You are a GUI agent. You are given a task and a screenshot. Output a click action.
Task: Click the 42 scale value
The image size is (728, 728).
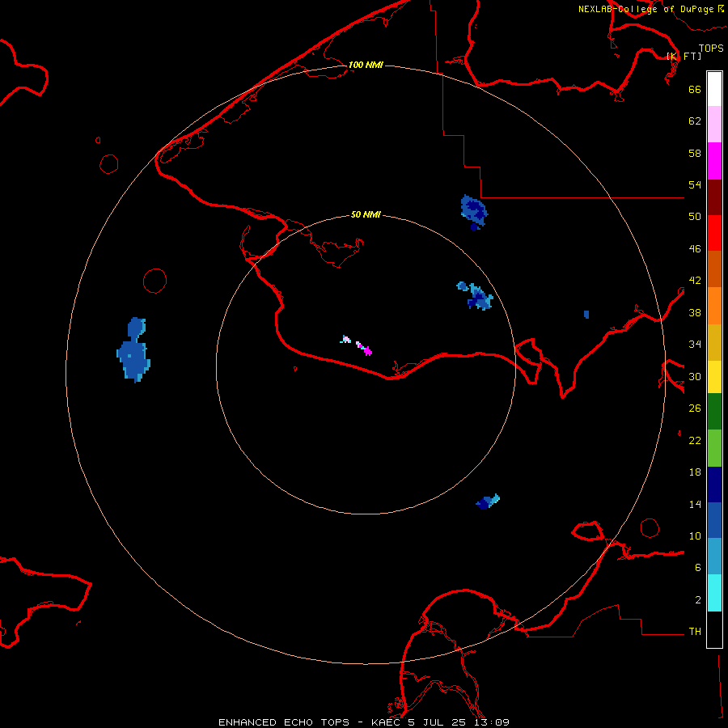(x=695, y=281)
